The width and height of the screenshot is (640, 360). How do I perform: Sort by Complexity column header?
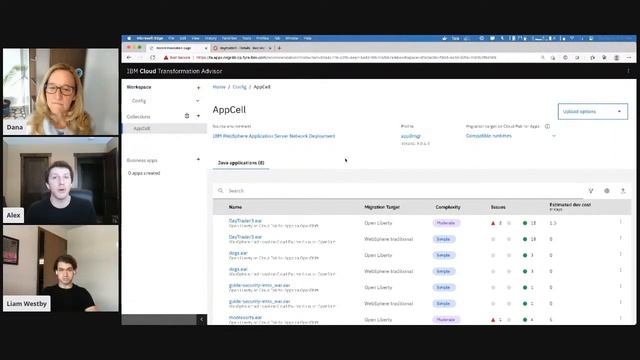pos(448,207)
